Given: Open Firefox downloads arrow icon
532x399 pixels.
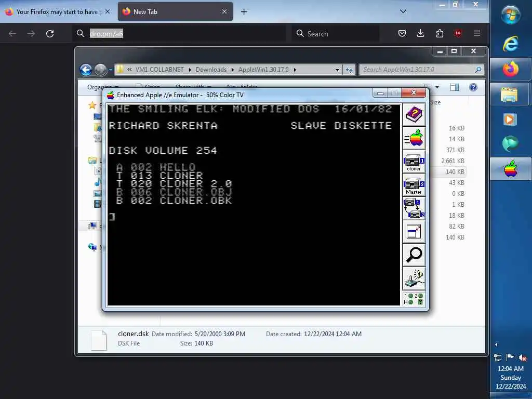Looking at the screenshot, I should coord(420,33).
